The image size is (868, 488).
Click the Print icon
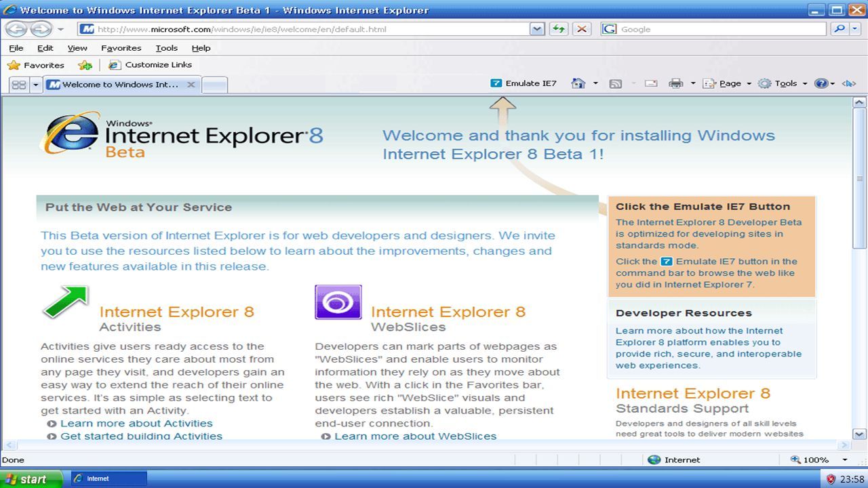tap(675, 83)
